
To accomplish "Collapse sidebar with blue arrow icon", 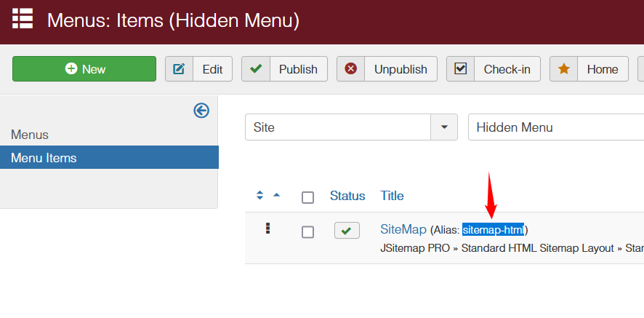I will 201,110.
